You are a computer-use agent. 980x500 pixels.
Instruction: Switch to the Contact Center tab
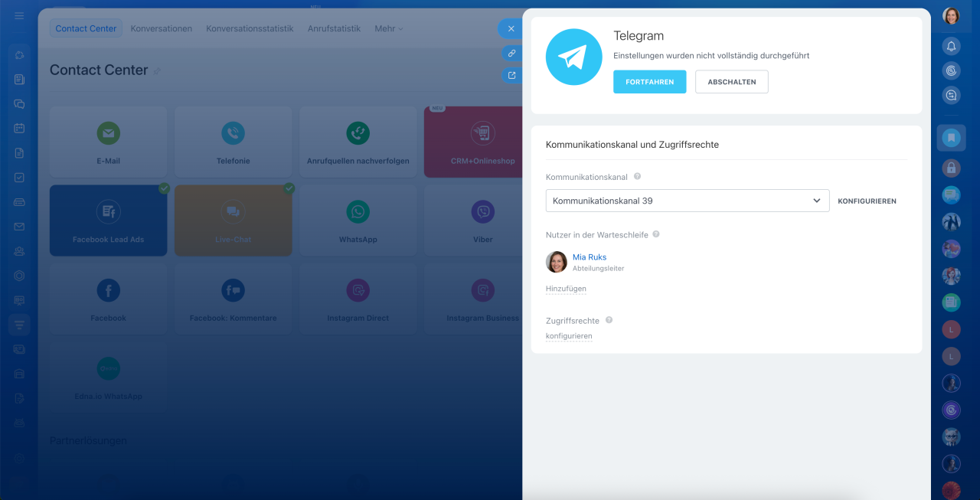coord(86,28)
